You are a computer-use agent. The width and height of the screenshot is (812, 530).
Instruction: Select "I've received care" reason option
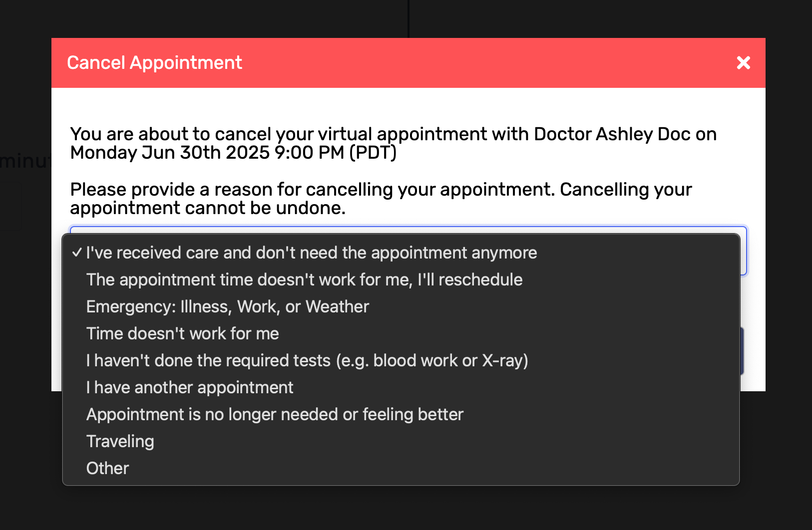point(311,253)
